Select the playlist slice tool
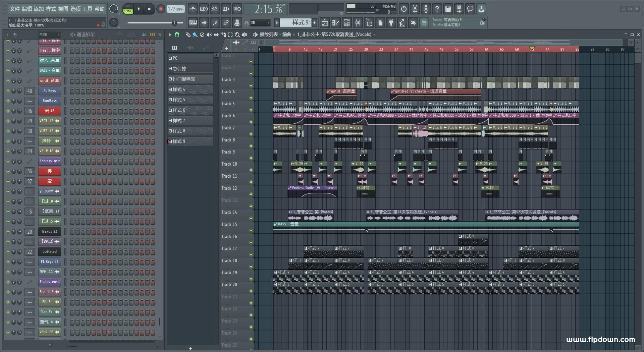The image size is (644, 352). (223, 35)
